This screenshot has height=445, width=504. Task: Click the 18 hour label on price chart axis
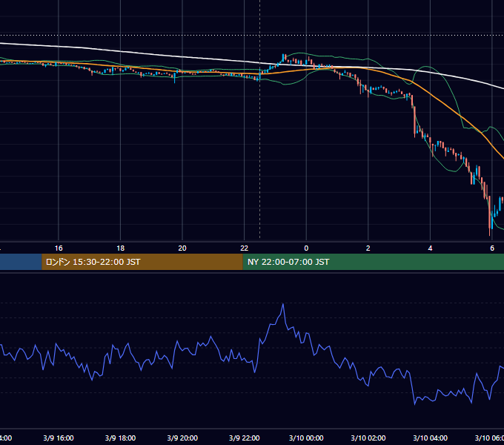[x=121, y=248]
